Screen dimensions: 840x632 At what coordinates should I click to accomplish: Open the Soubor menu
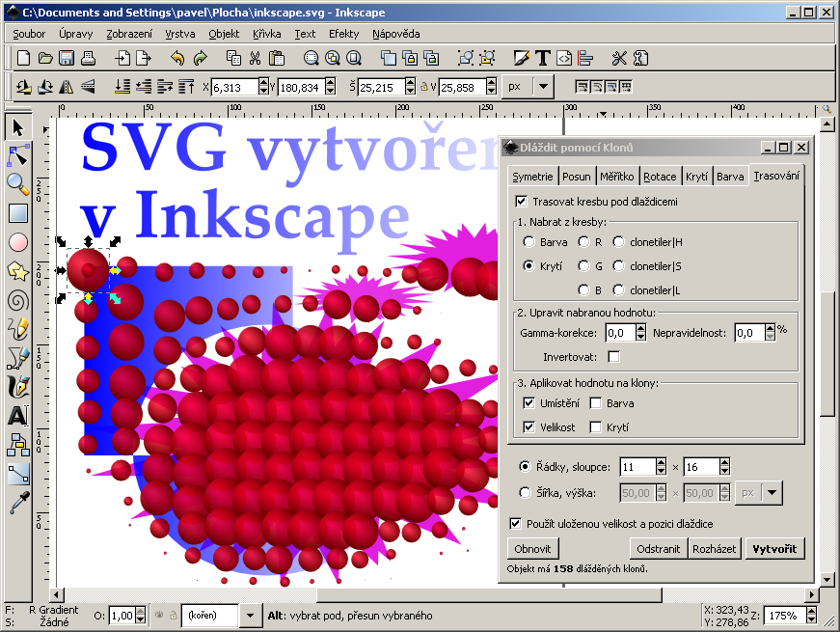(29, 34)
